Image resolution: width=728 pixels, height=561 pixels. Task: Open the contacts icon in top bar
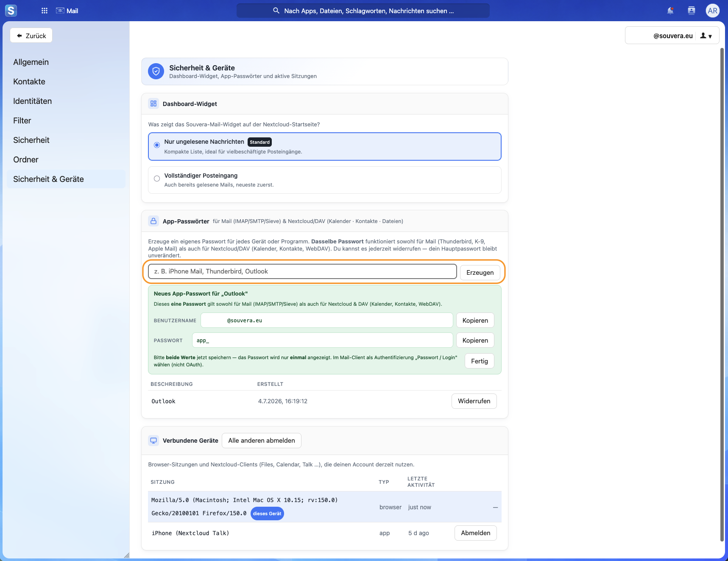click(692, 11)
